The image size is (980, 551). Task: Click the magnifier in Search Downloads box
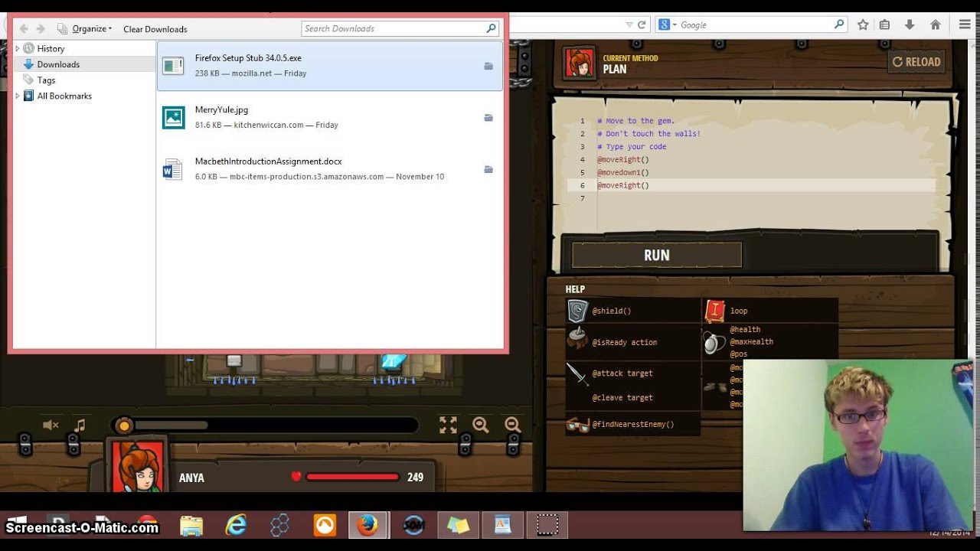click(x=491, y=28)
